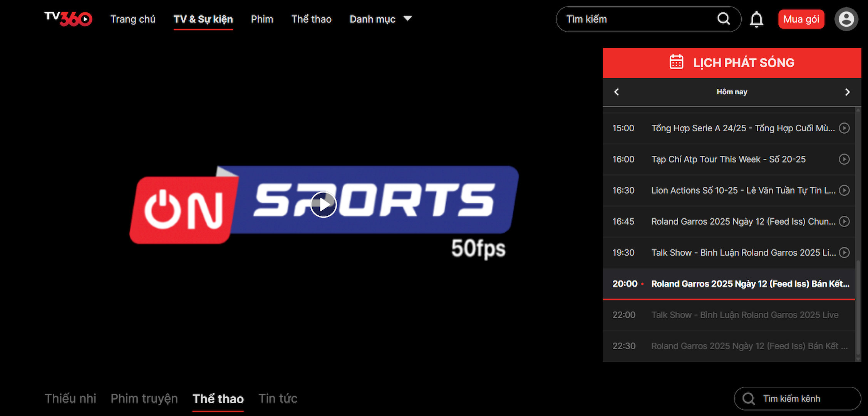
Task: Switch to the Thiếu nhi channel category
Action: (70, 398)
